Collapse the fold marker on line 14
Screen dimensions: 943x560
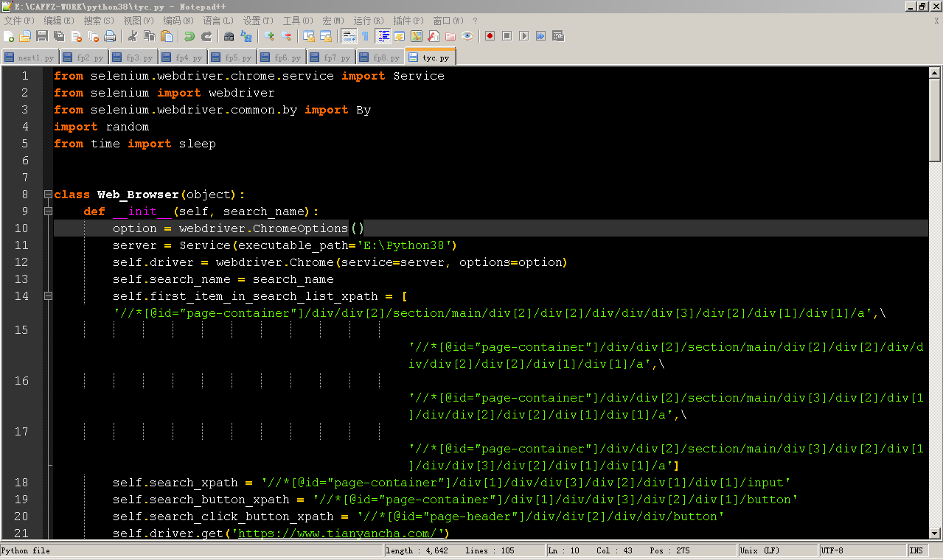(48, 296)
